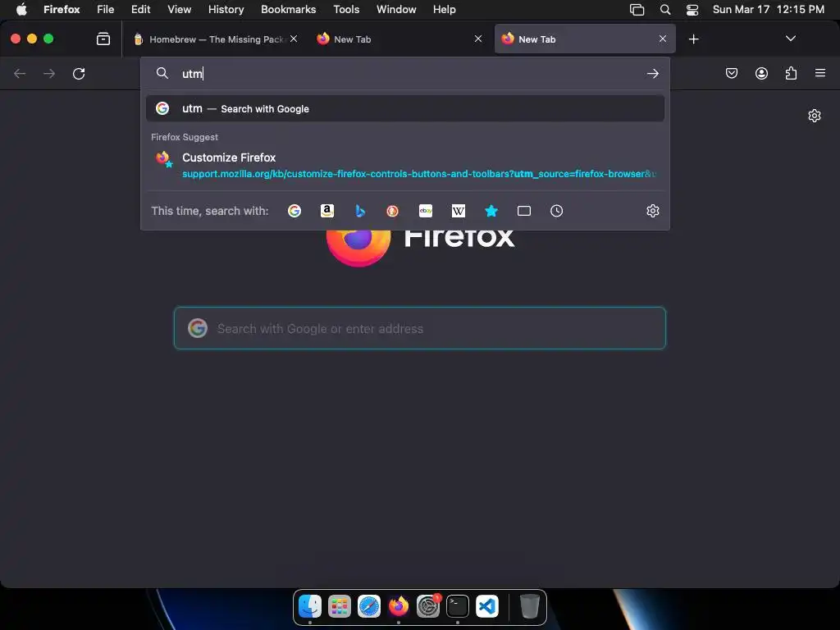
Task: Search this time with Amazon
Action: 327,211
